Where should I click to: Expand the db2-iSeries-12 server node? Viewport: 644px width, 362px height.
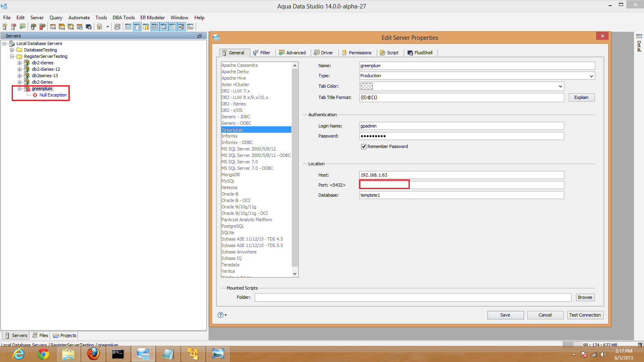point(19,69)
